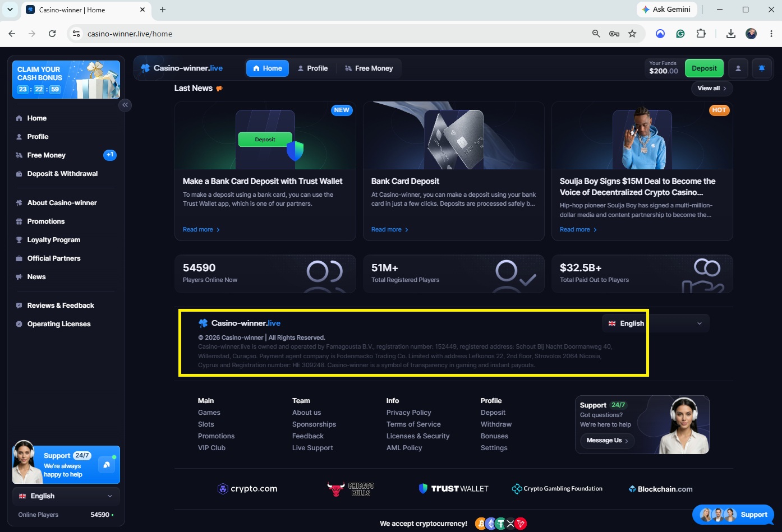Open Chrome three-dot menu
This screenshot has height=532, width=782.
pyautogui.click(x=771, y=34)
